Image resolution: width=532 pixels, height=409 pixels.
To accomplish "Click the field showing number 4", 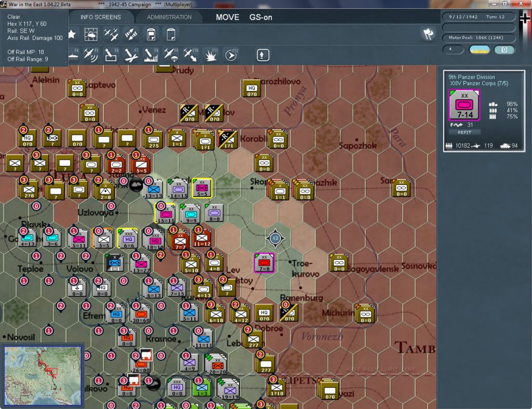I will point(453,49).
